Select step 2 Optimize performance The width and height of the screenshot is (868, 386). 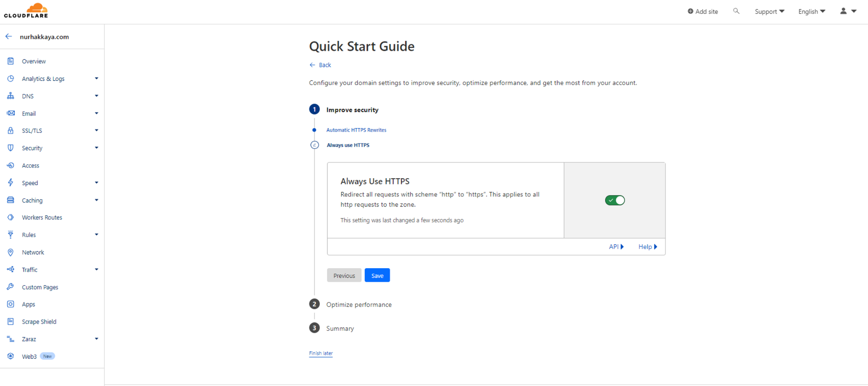pos(359,304)
